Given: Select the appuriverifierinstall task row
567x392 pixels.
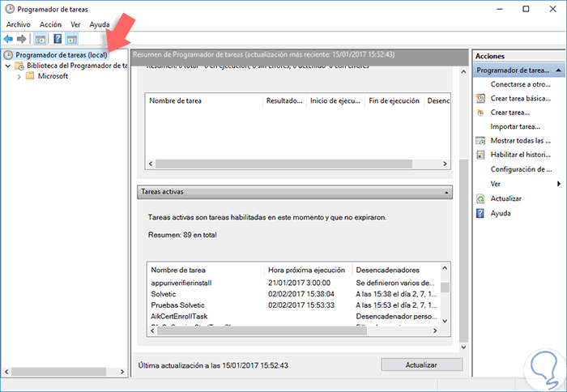Looking at the screenshot, I should [293, 283].
